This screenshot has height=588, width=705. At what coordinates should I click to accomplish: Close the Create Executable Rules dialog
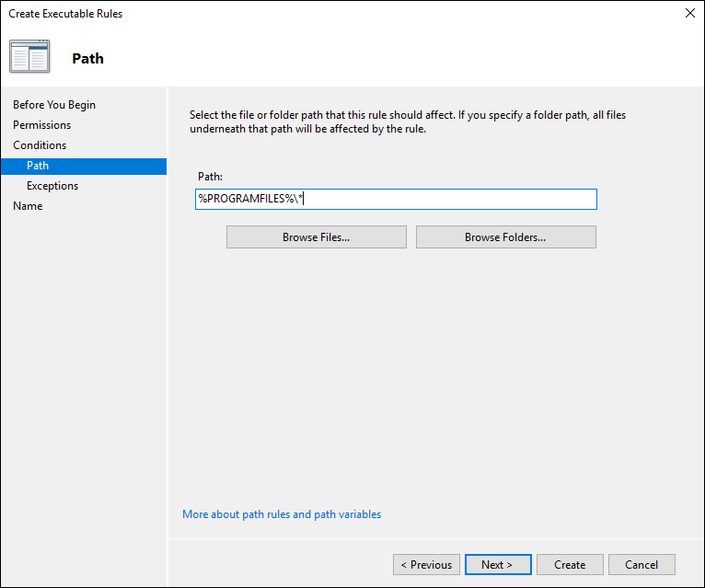click(x=689, y=14)
